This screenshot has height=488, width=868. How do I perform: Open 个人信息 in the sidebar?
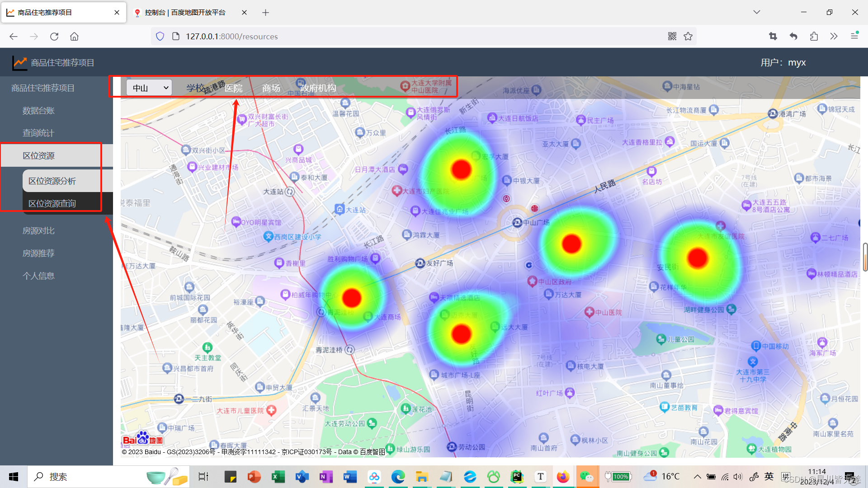coord(38,276)
